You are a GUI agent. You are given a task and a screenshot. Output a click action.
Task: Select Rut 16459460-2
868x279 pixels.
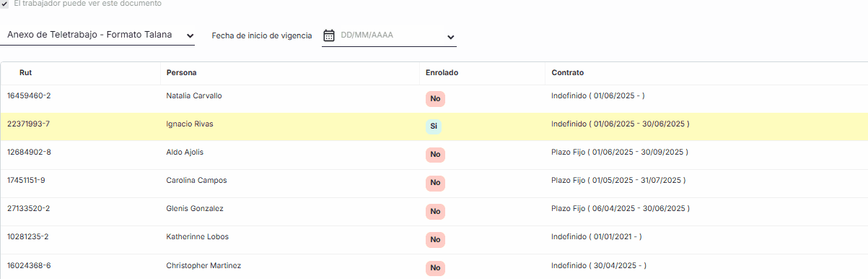(29, 95)
